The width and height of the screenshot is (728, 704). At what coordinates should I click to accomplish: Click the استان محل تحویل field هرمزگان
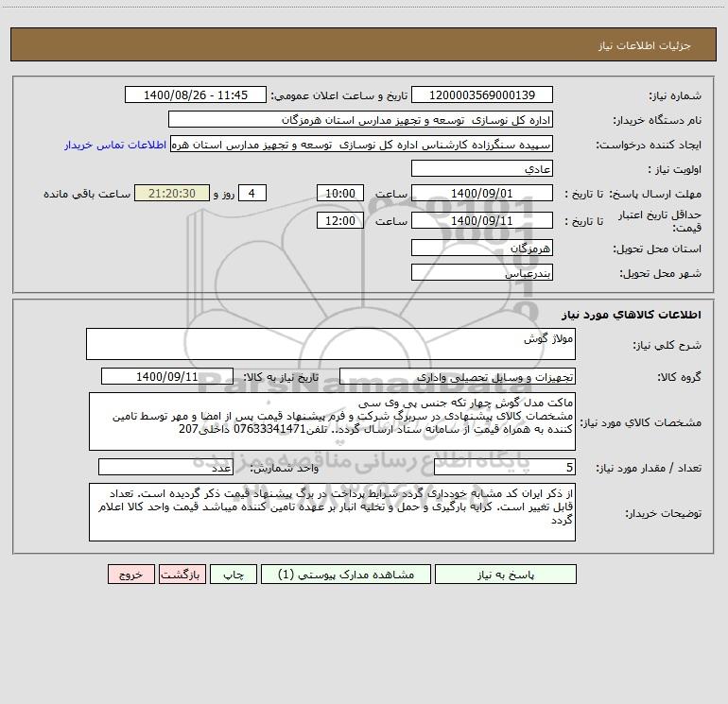482,248
